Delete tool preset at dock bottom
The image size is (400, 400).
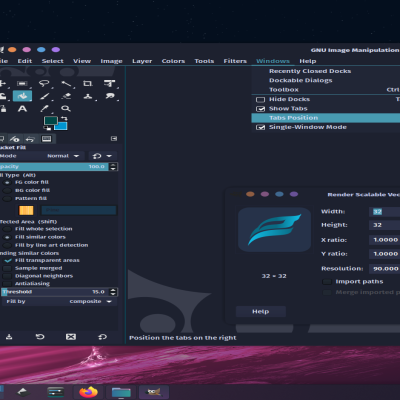[71, 337]
